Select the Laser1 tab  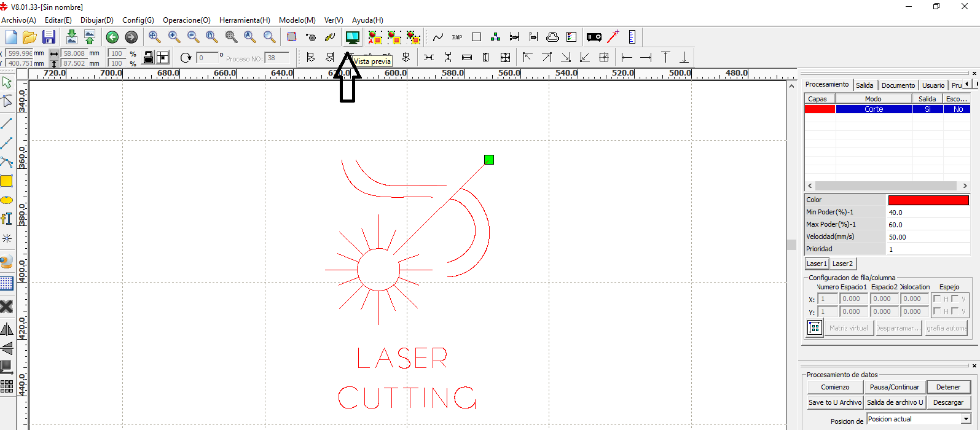[x=817, y=264]
